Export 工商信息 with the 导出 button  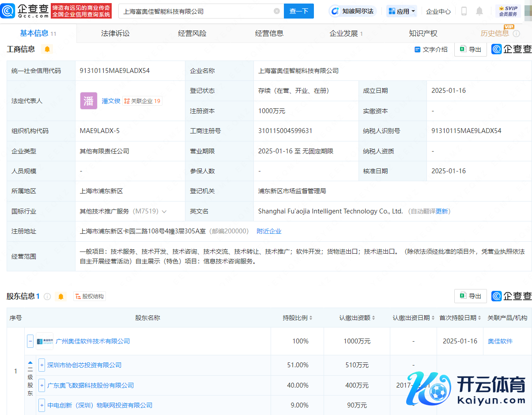click(x=470, y=49)
